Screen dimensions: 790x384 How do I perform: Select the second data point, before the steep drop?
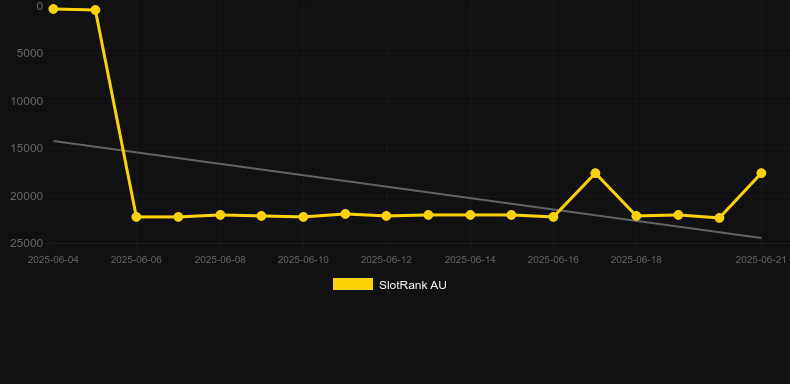(95, 10)
